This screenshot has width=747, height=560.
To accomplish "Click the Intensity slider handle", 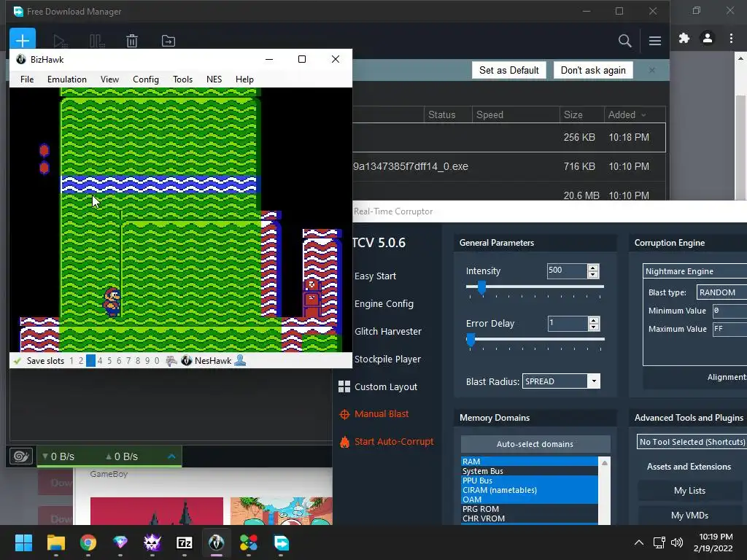I will 481,287.
